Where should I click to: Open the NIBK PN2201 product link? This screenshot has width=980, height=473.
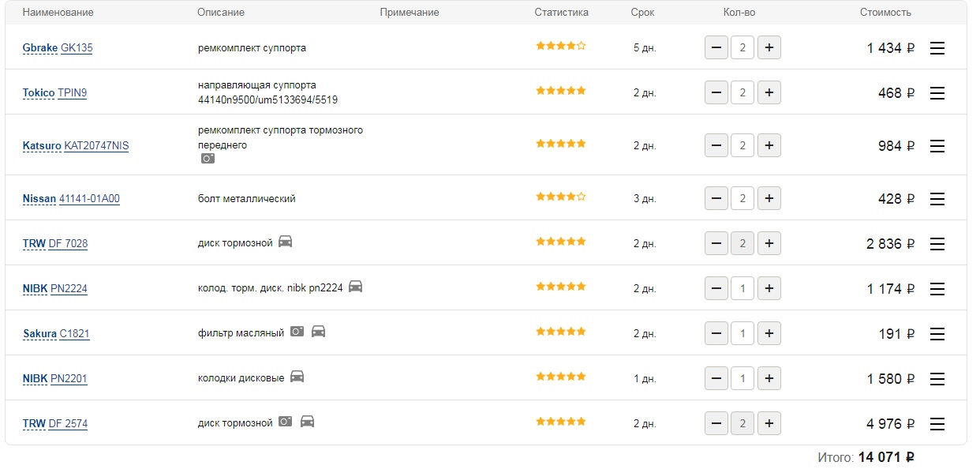tap(69, 379)
